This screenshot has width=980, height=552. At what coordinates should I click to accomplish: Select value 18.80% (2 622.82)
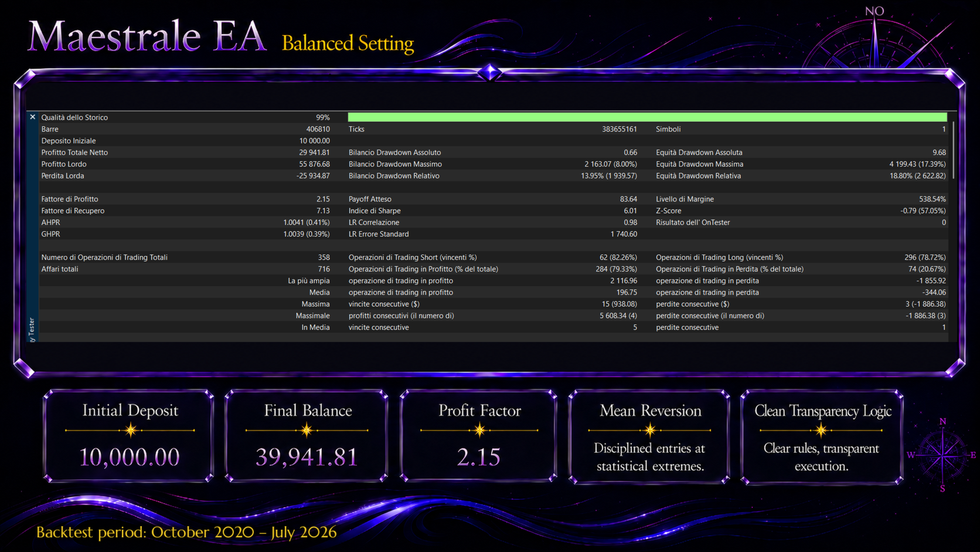pyautogui.click(x=918, y=176)
